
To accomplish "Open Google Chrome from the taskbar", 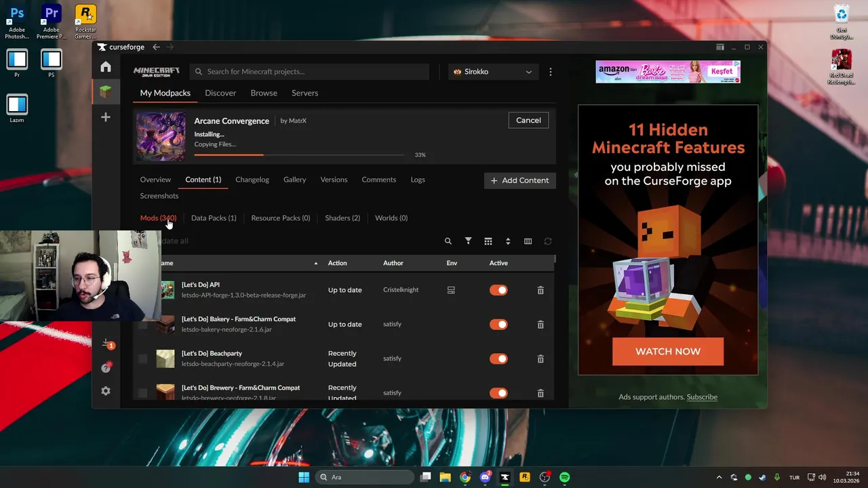I will tap(465, 477).
